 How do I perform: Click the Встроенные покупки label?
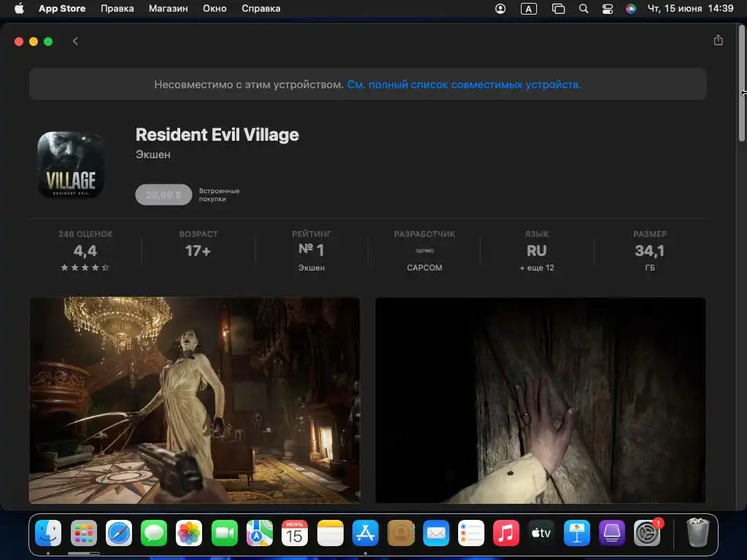219,195
